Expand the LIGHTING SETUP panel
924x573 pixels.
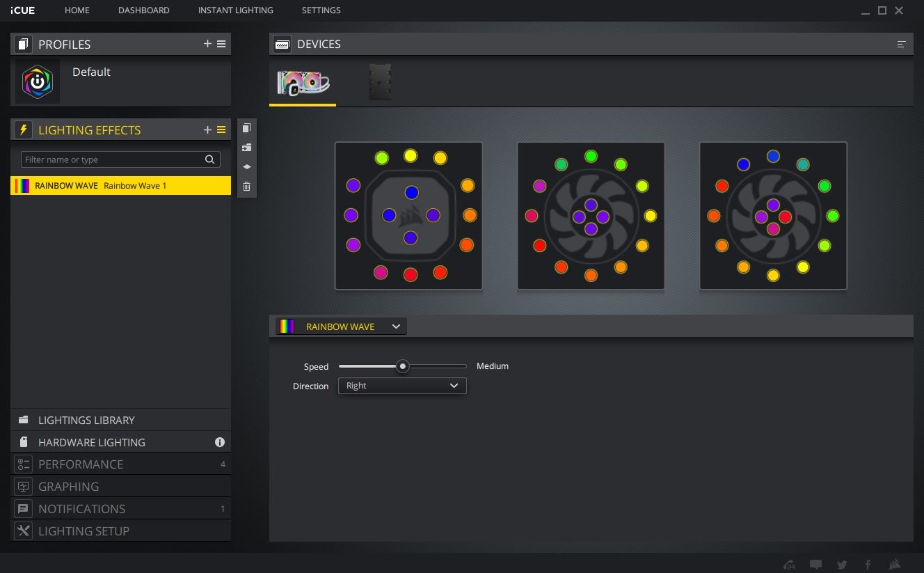click(x=121, y=531)
